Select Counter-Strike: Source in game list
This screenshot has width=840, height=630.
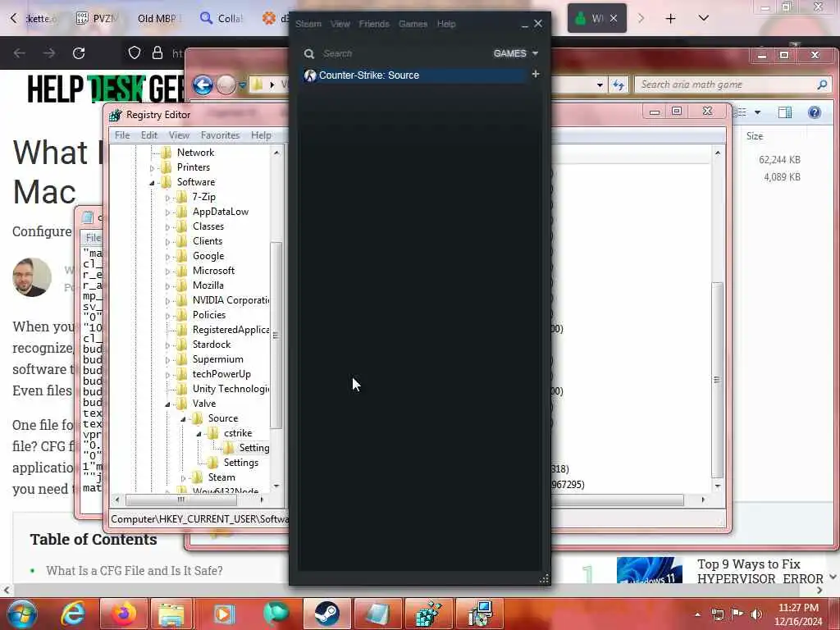[413, 75]
